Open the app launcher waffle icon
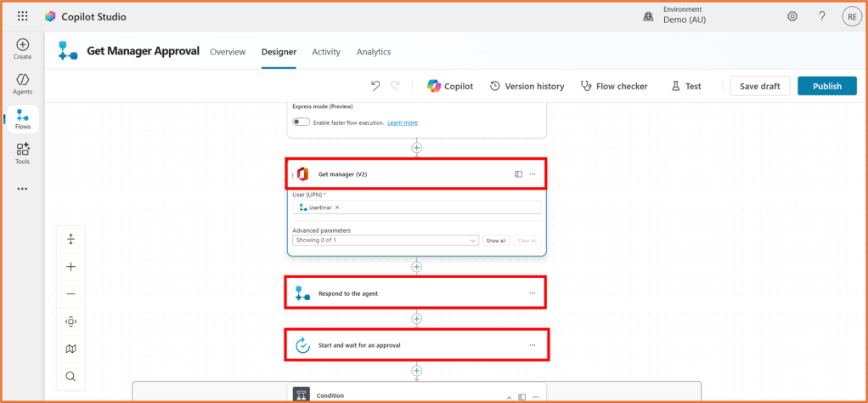 coord(23,17)
